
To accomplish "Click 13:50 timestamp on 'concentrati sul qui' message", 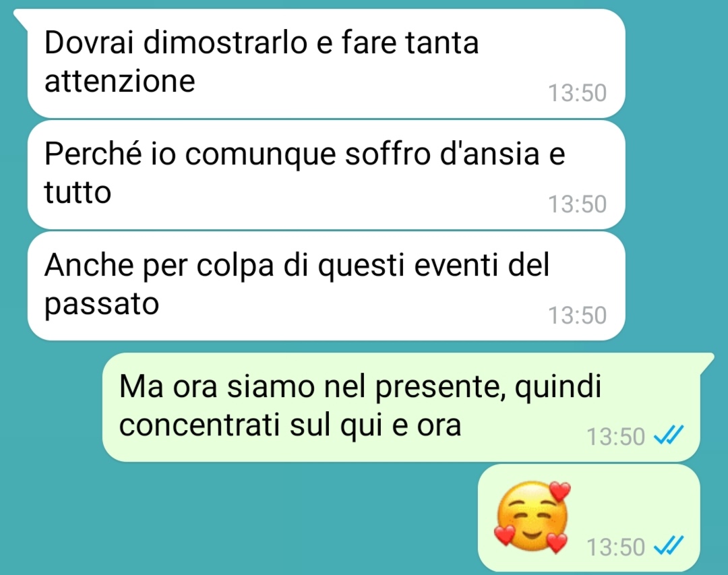I will click(x=615, y=437).
